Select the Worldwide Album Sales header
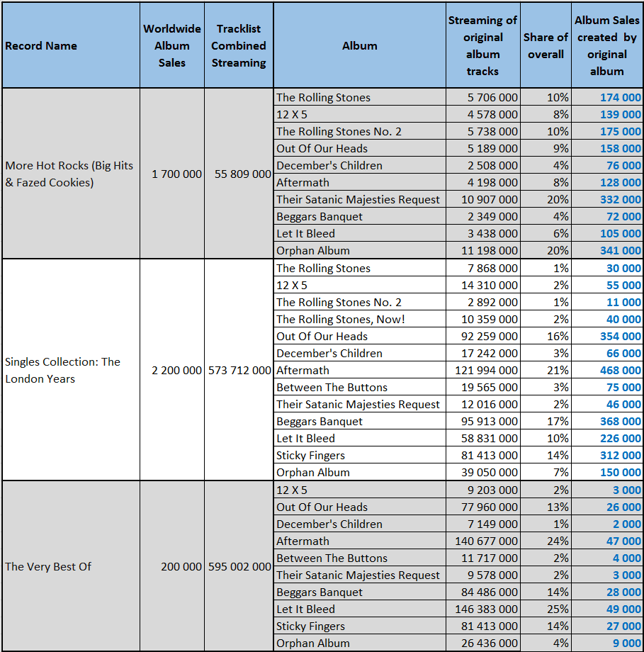Image resolution: width=644 pixels, height=652 pixels. tap(172, 45)
